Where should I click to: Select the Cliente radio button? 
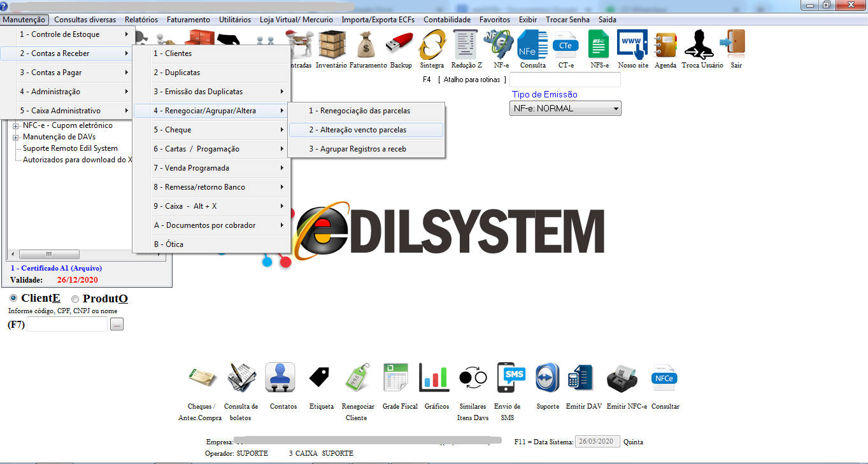click(13, 299)
